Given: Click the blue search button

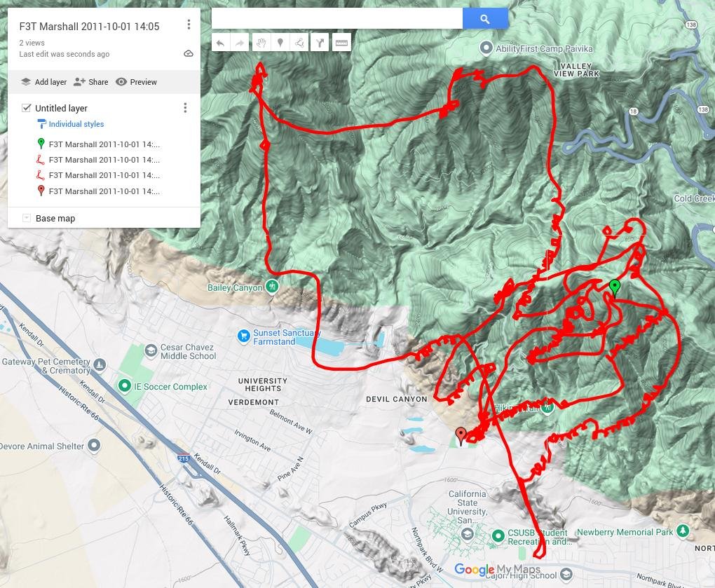Looking at the screenshot, I should pyautogui.click(x=485, y=19).
